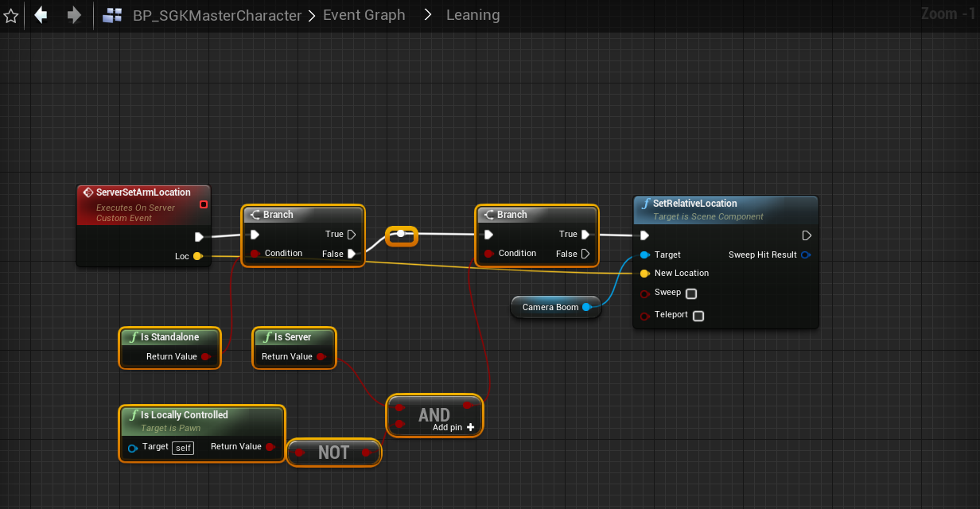Select the Is Standalone function node
The width and height of the screenshot is (980, 509).
(x=169, y=337)
